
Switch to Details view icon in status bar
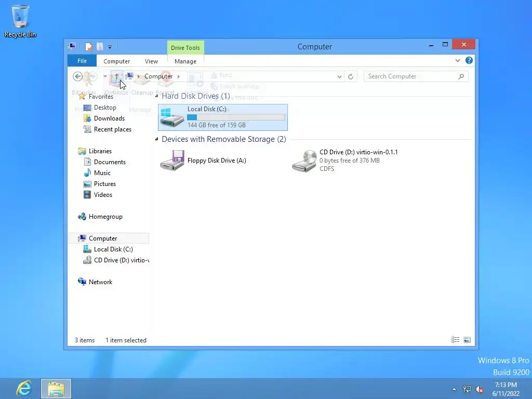point(455,340)
